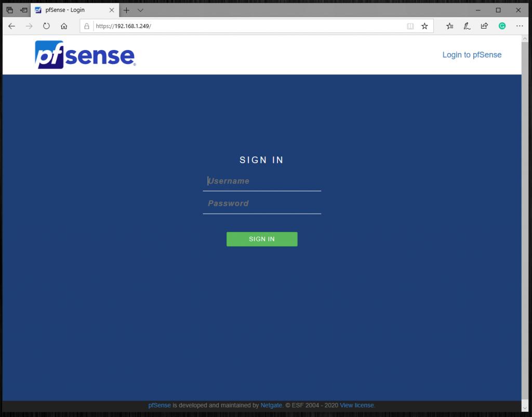The image size is (532, 417).
Task: Focus the Username field
Action: pyautogui.click(x=262, y=181)
